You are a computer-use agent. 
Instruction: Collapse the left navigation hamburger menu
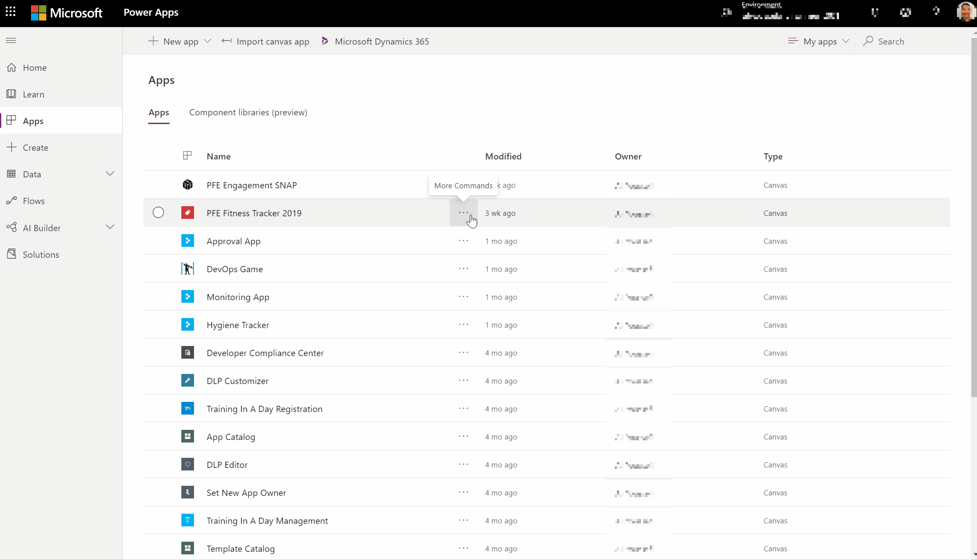[x=11, y=41]
